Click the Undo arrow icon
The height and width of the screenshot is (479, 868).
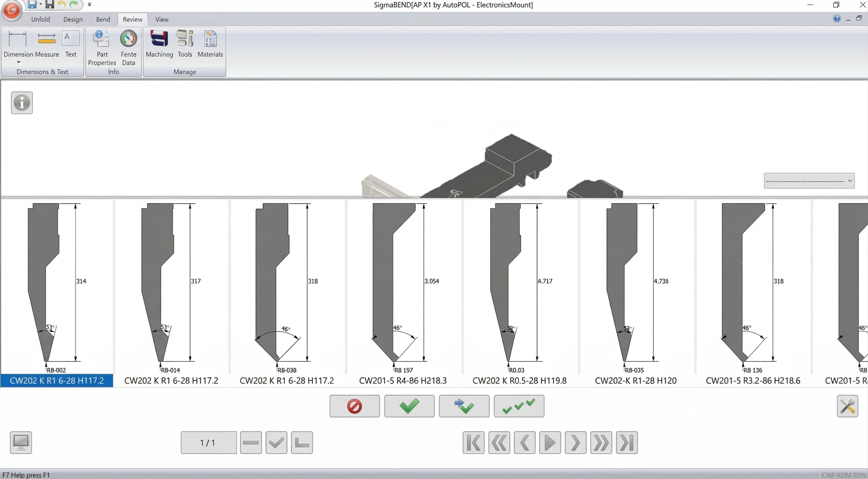point(62,4)
